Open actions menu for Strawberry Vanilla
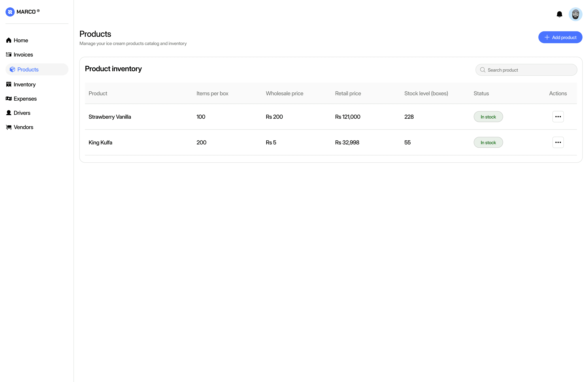Screen dimensions: 588x382 (x=558, y=117)
